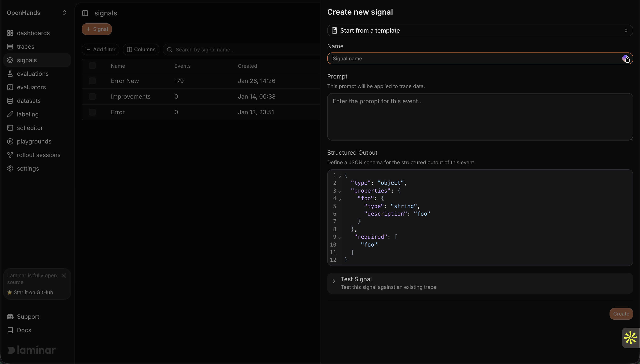
Task: Select all signals with the header checkbox
Action: click(x=92, y=66)
